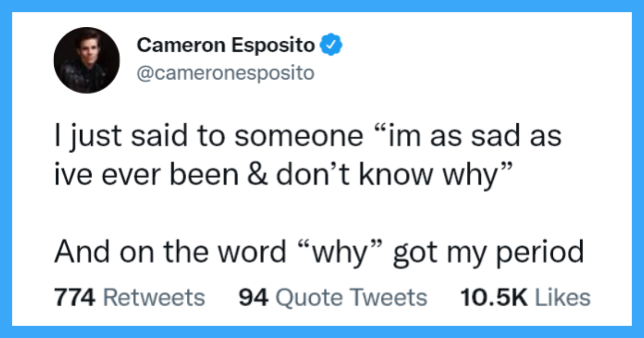Screen dimensions: 644x338
Task: Click the display name Cameron Esposito
Action: pos(225,45)
